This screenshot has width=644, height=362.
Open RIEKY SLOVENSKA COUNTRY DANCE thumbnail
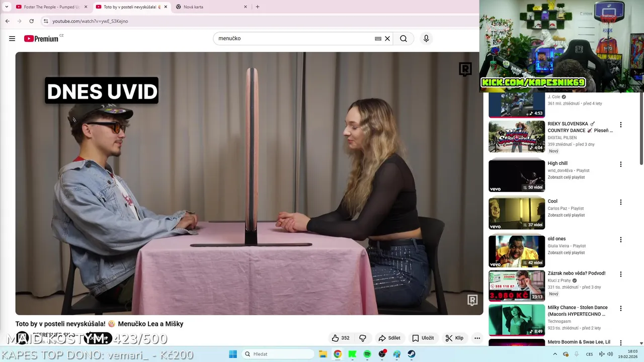click(x=517, y=136)
